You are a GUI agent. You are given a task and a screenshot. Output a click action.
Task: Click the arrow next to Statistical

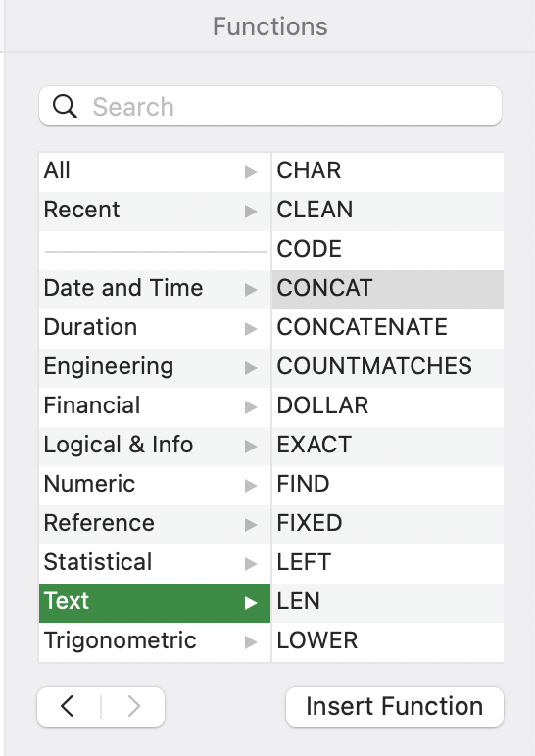click(251, 563)
